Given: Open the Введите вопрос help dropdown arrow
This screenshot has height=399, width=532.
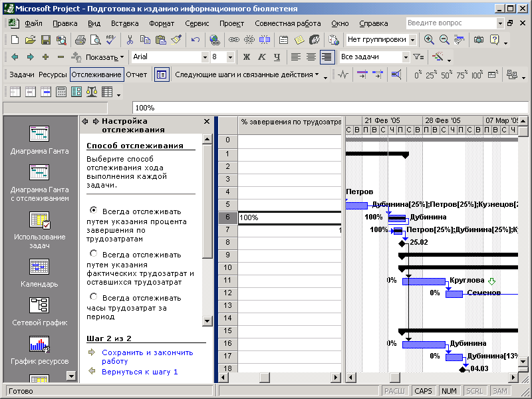Looking at the screenshot, I should 500,23.
